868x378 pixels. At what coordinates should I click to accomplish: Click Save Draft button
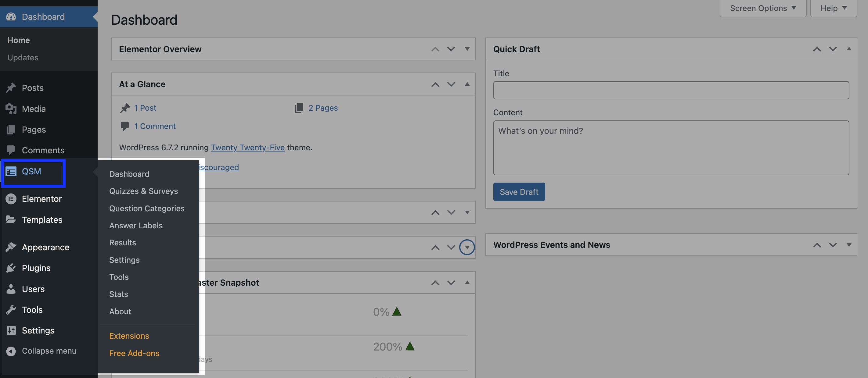point(519,191)
